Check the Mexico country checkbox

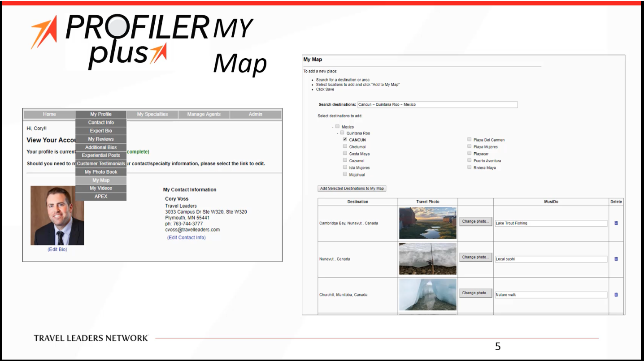point(337,126)
